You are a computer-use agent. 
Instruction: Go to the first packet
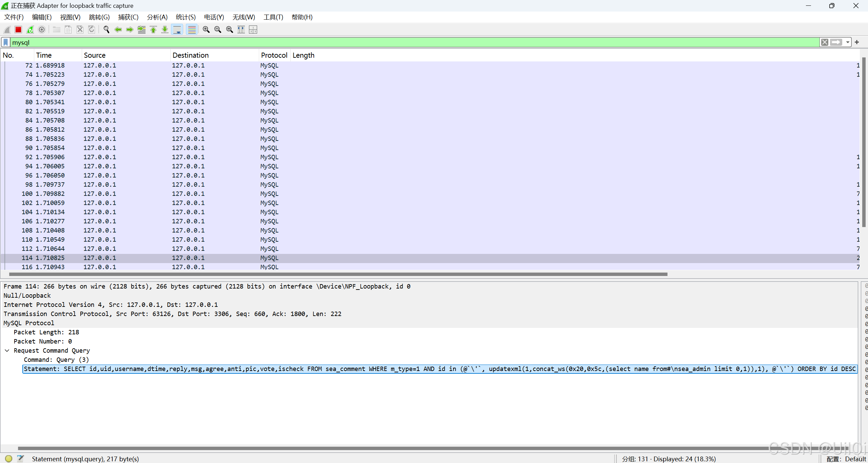point(153,30)
